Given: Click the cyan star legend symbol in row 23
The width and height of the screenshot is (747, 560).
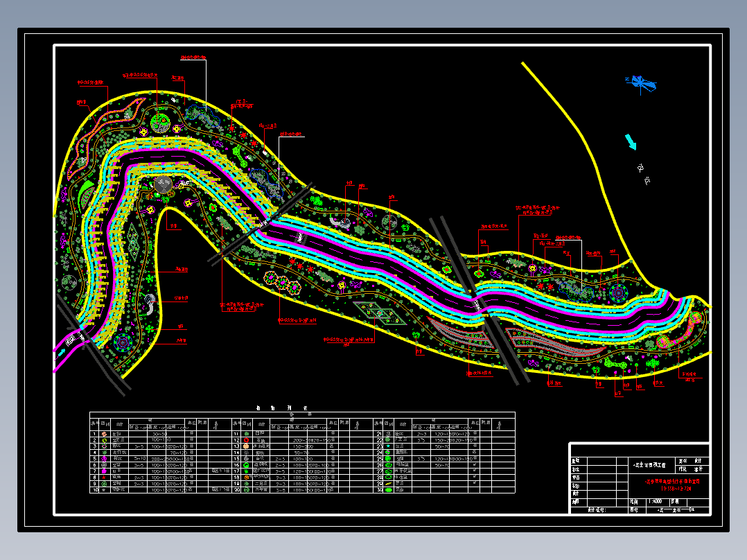Looking at the screenshot, I should [x=388, y=446].
